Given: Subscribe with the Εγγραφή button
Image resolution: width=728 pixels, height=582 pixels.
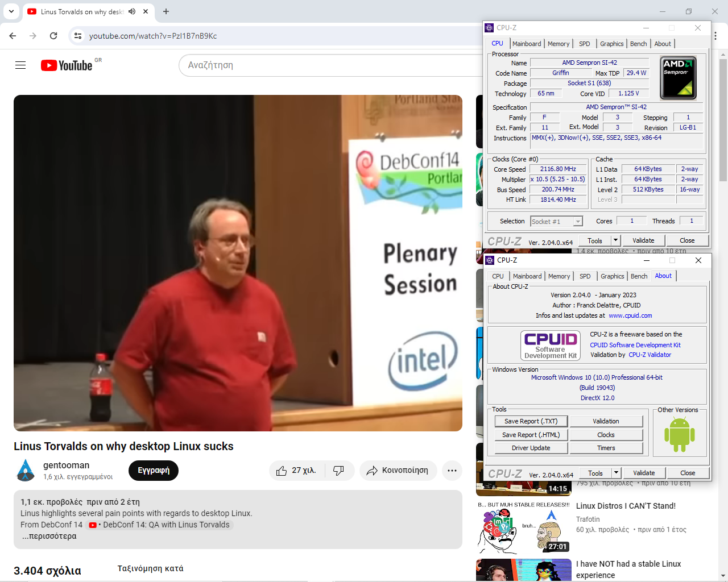Looking at the screenshot, I should [154, 471].
